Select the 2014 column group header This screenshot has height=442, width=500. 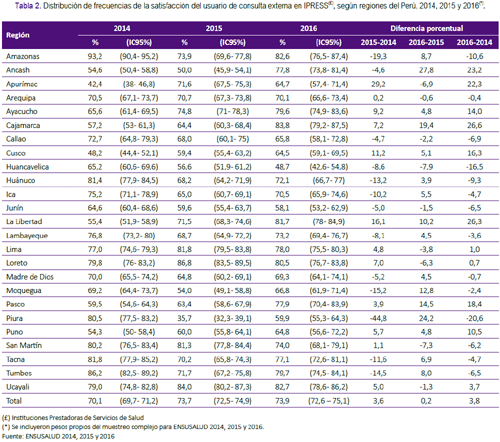[x=122, y=28]
